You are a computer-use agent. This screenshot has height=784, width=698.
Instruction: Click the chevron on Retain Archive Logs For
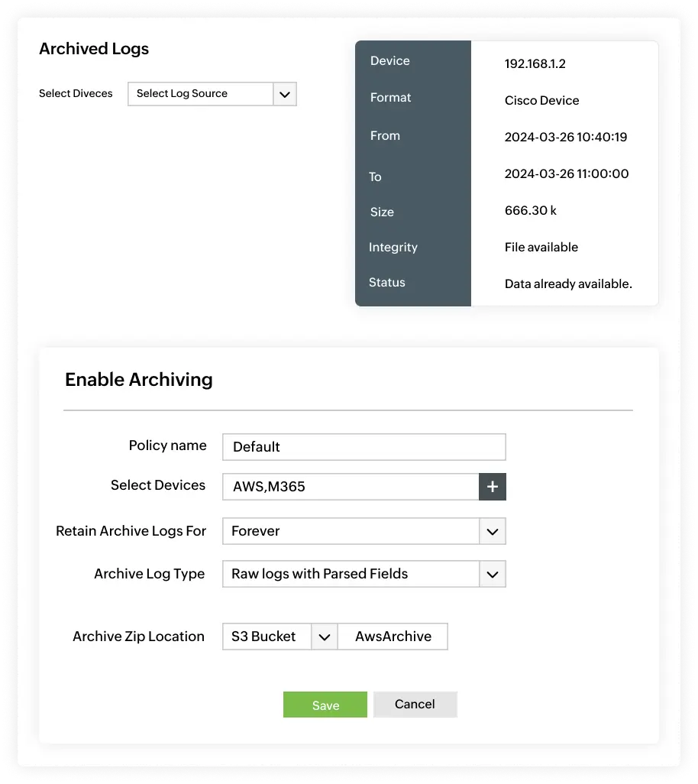(493, 530)
